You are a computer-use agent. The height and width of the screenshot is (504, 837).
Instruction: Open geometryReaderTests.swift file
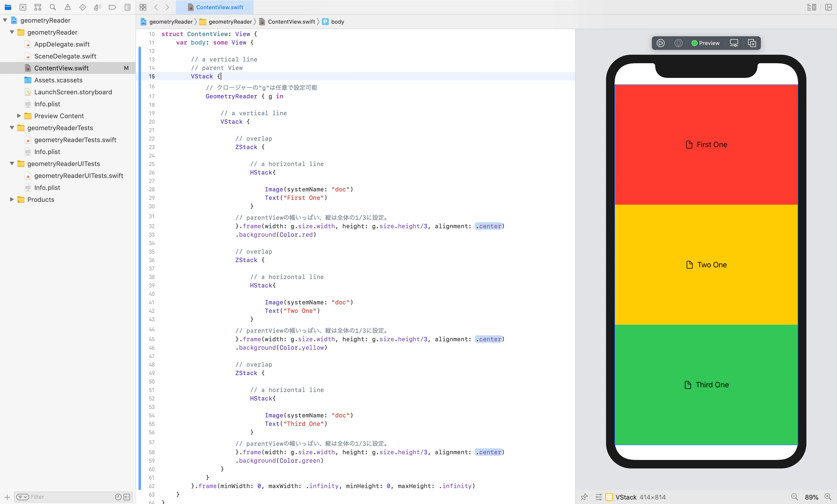(x=75, y=139)
